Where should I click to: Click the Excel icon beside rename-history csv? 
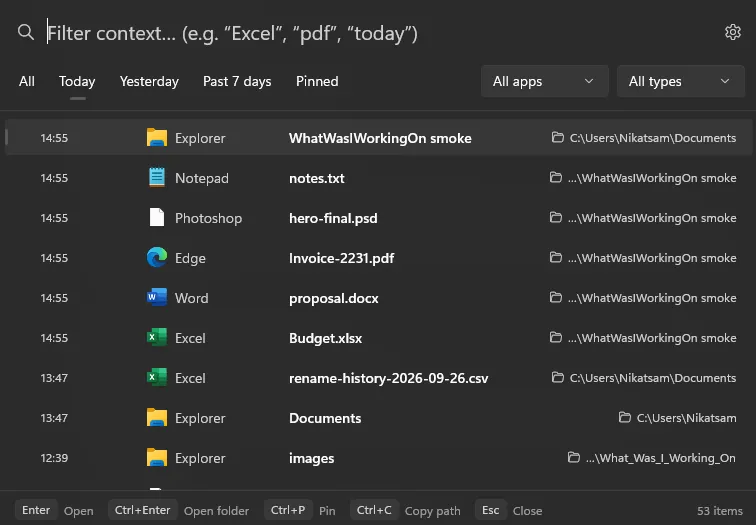pos(157,378)
